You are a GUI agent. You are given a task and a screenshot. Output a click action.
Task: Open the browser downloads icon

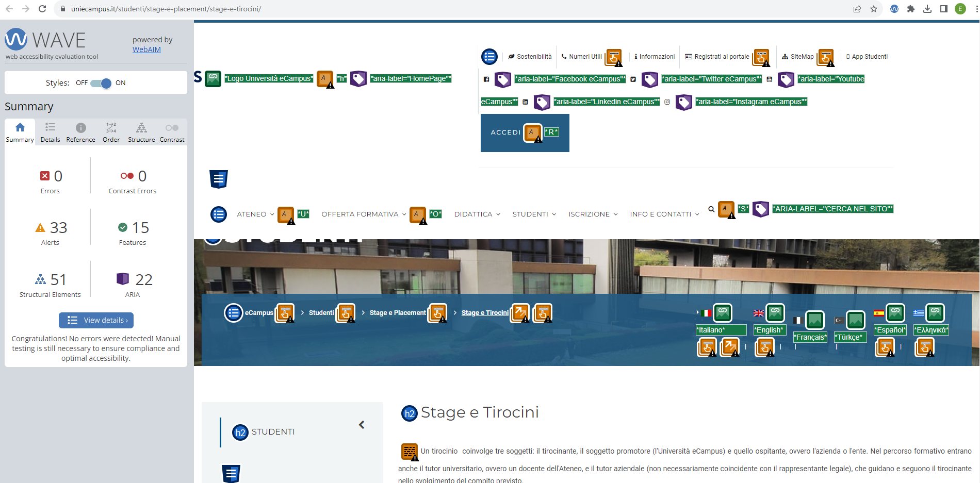(x=927, y=9)
